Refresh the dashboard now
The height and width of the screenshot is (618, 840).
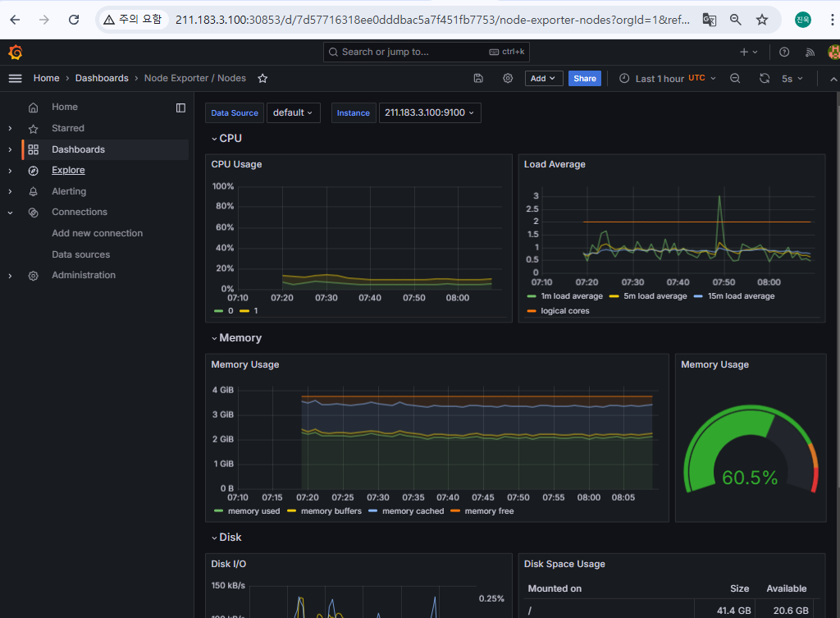pyautogui.click(x=765, y=78)
